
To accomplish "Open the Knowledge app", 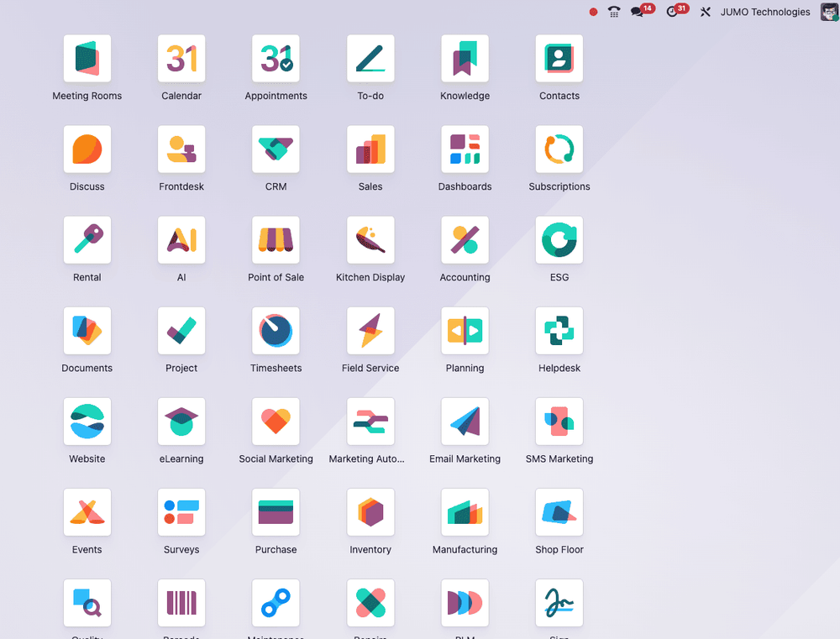I will tap(465, 59).
